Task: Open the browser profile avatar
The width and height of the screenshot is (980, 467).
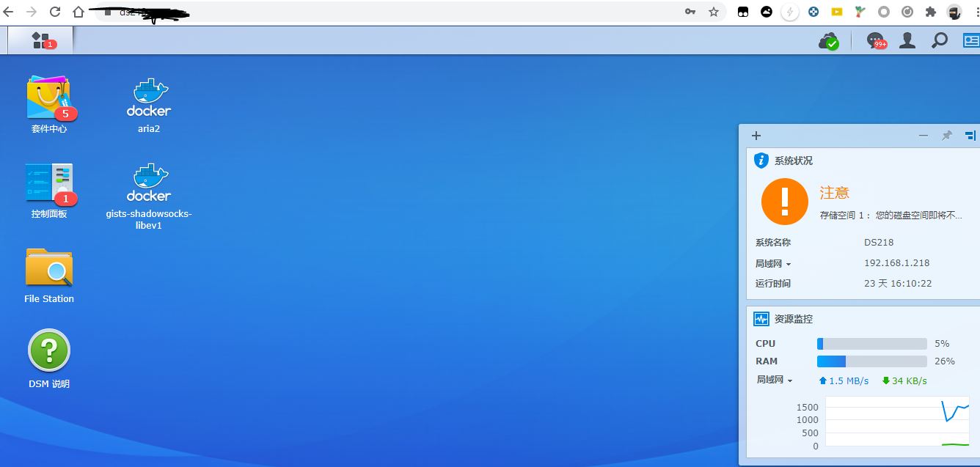Action: click(x=954, y=12)
